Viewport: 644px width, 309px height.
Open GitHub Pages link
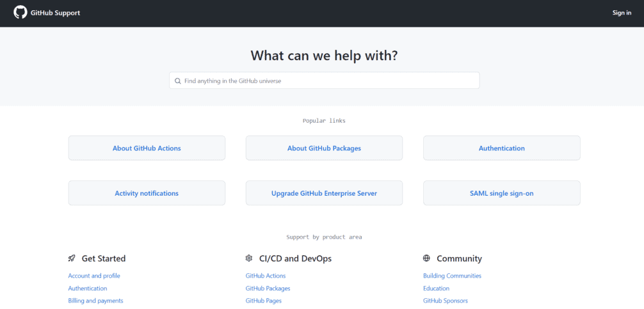(263, 301)
